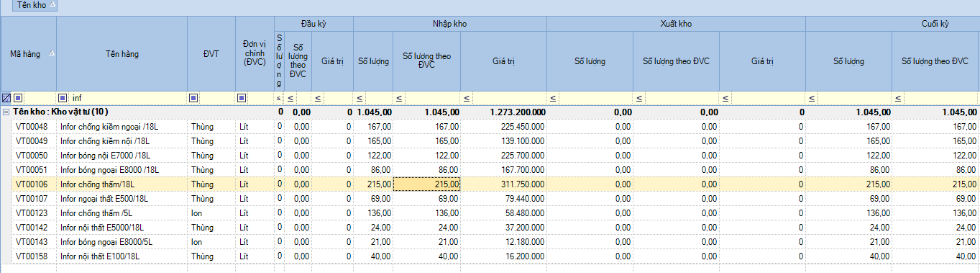Open ≤ operator for Xuất kho Số lượng filter
The image size is (980, 273).
click(553, 98)
